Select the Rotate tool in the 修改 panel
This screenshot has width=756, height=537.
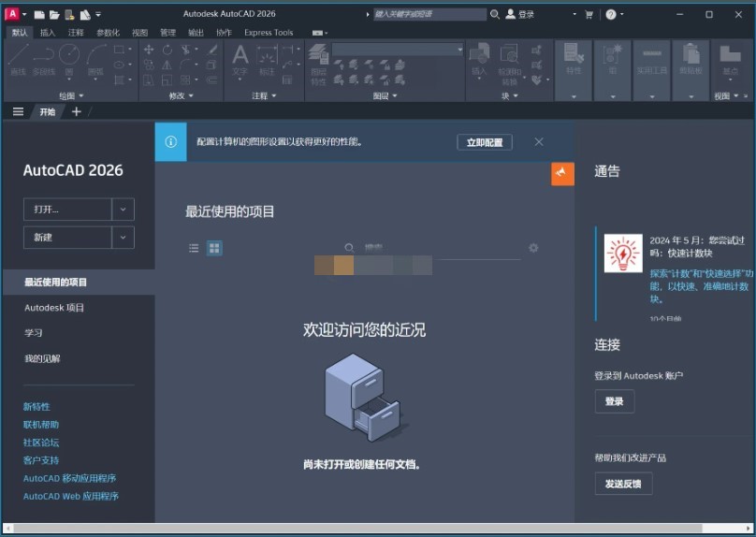pos(167,50)
